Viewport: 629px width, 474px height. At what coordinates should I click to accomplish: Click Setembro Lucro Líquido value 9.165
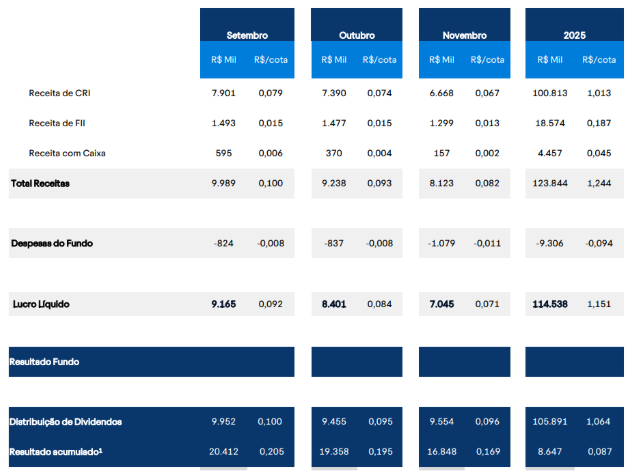pos(223,303)
